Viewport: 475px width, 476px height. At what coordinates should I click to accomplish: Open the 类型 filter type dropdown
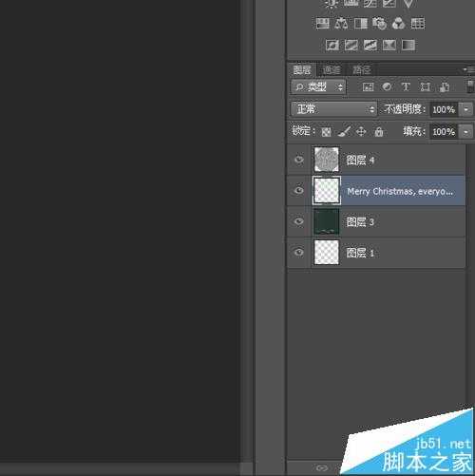318,86
